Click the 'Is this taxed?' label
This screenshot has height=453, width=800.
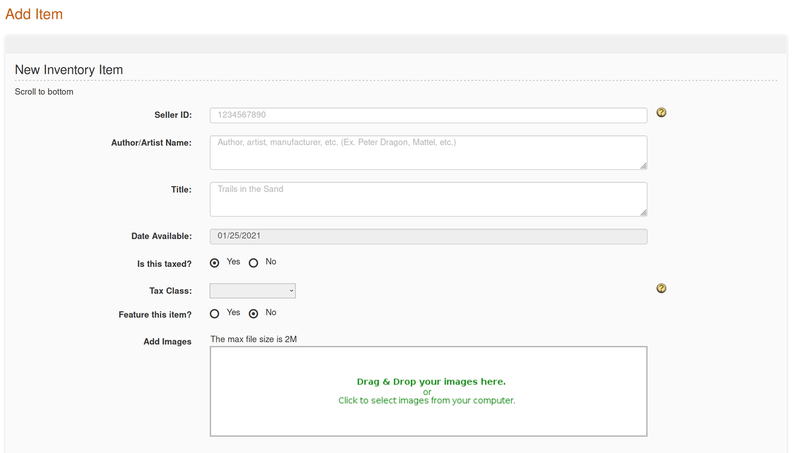[164, 264]
